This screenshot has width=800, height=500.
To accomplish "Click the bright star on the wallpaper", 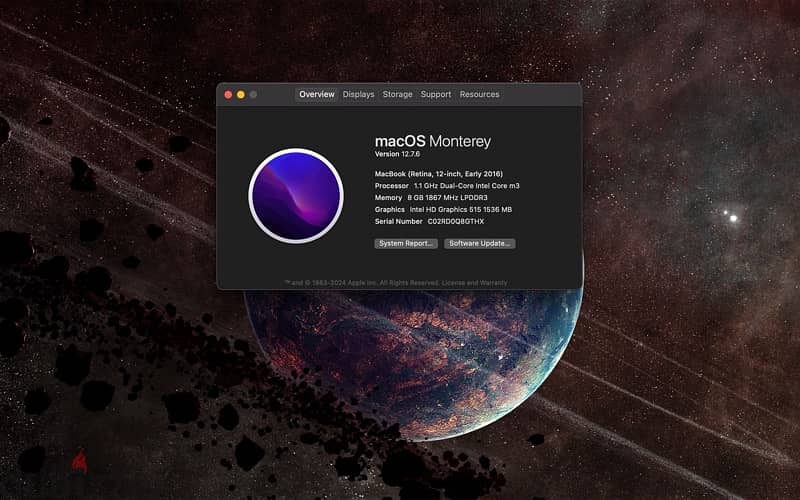I will (733, 218).
